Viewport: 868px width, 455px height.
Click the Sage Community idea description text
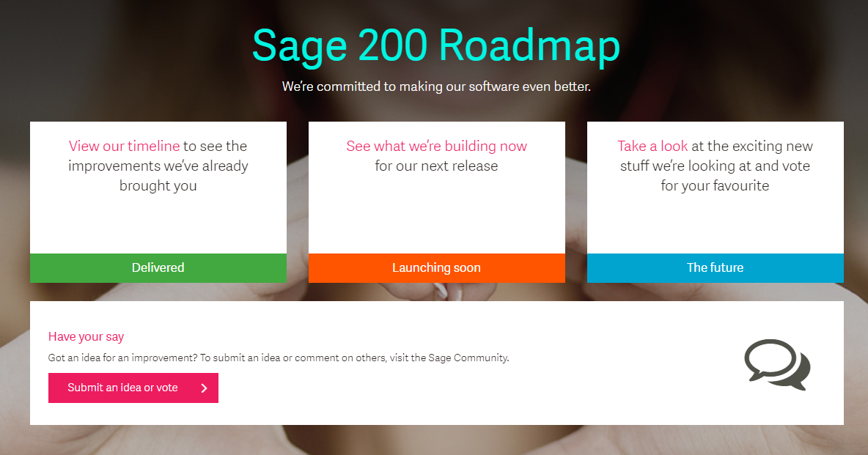[x=279, y=358]
